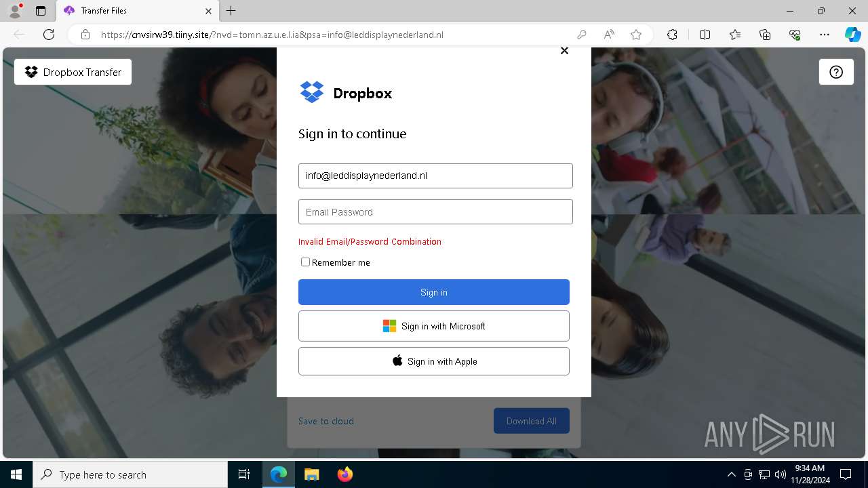Viewport: 868px width, 488px height.
Task: Toggle split screen view icon
Action: 705,35
